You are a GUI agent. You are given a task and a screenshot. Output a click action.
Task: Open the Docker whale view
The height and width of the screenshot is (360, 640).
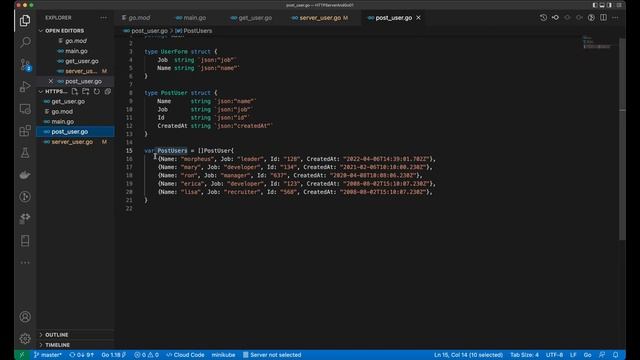coord(25,175)
